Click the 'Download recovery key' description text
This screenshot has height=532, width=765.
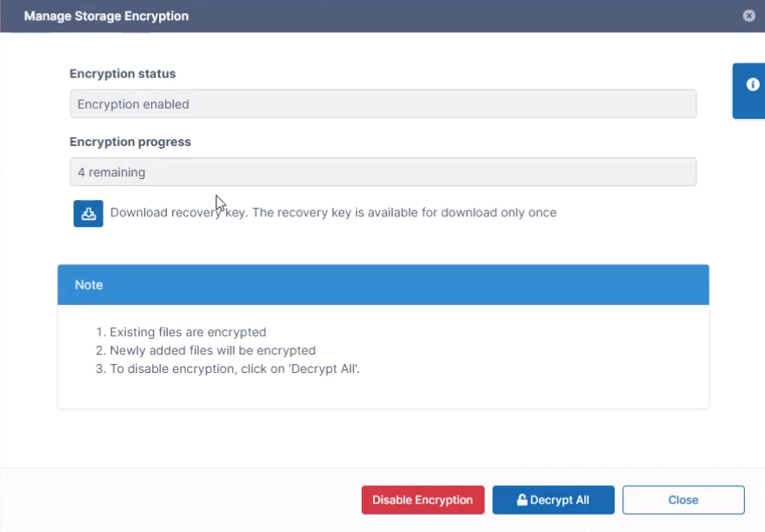click(333, 212)
